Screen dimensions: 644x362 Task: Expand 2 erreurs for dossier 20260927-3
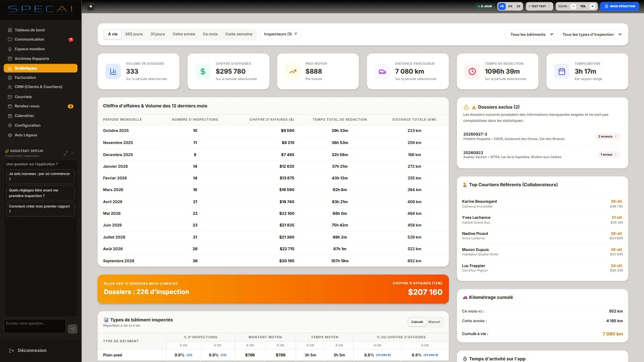pyautogui.click(x=607, y=136)
